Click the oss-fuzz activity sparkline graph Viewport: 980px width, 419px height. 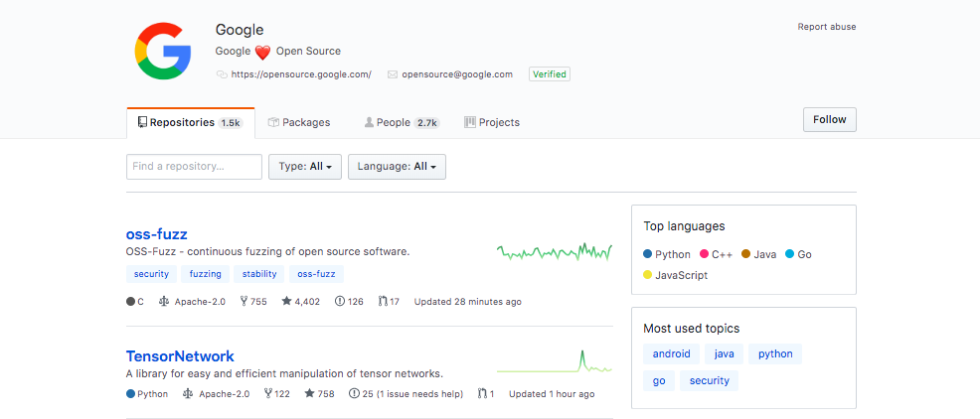555,251
